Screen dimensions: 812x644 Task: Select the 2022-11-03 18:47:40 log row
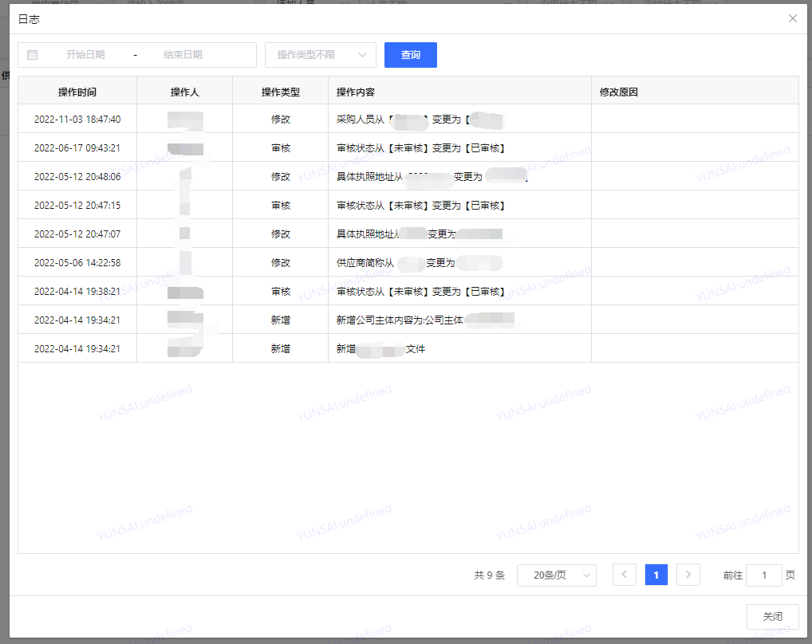tap(77, 120)
